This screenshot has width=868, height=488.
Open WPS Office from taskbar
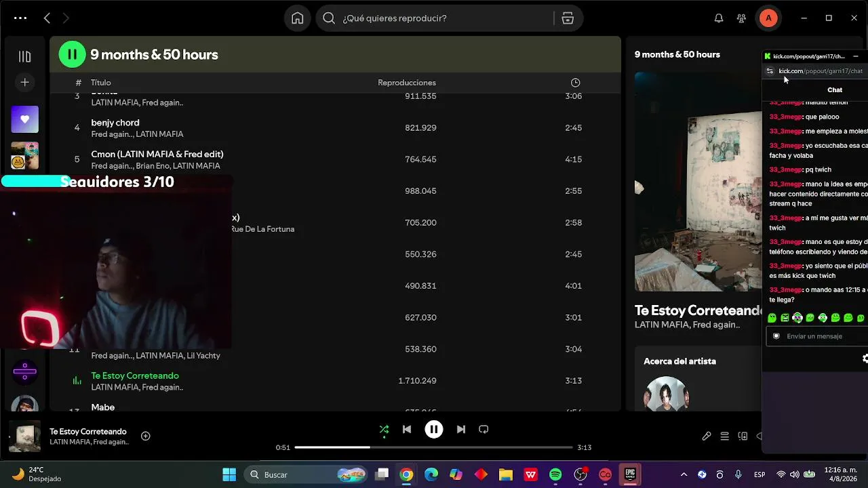(x=531, y=474)
